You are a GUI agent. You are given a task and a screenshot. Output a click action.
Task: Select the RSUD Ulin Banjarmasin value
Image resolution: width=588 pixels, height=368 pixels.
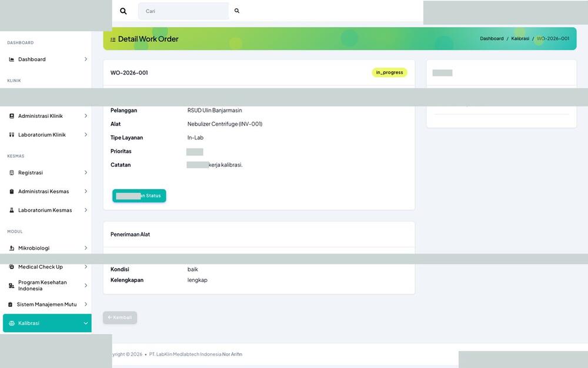[x=215, y=111]
